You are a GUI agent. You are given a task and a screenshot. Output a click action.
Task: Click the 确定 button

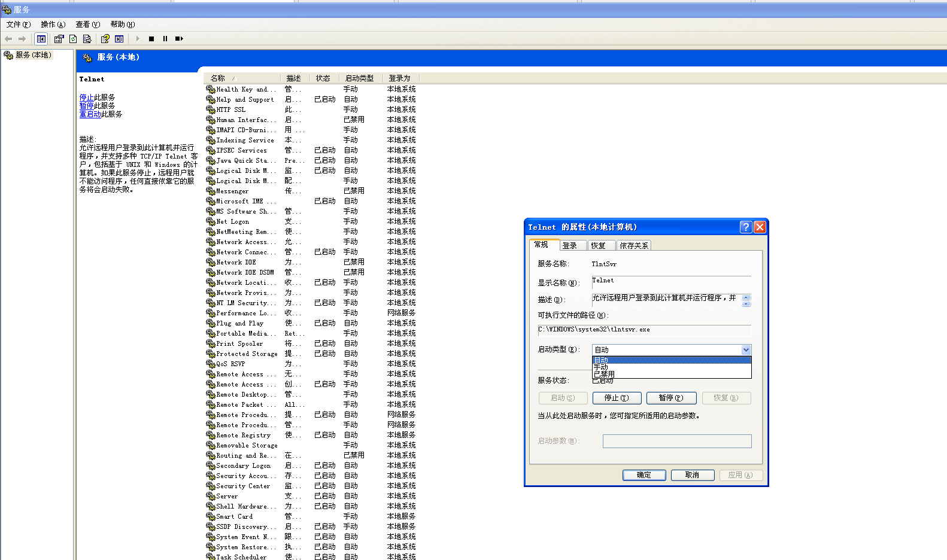(644, 475)
